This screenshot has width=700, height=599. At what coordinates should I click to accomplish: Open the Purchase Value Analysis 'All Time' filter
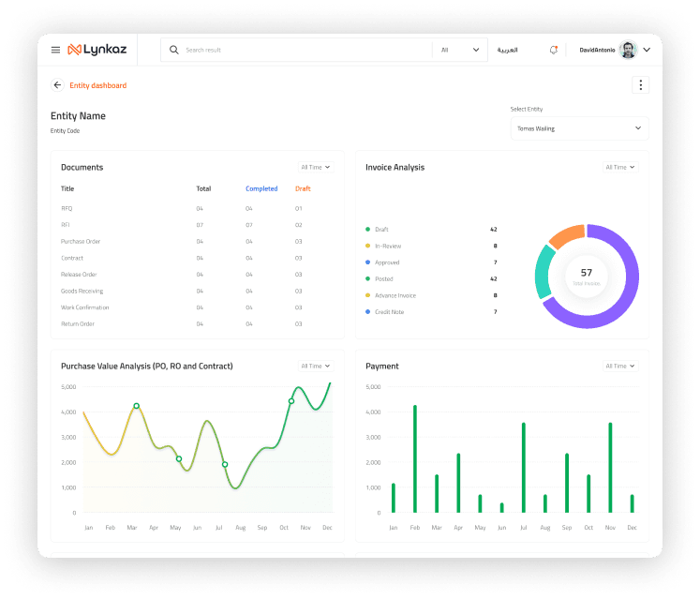[x=314, y=366]
